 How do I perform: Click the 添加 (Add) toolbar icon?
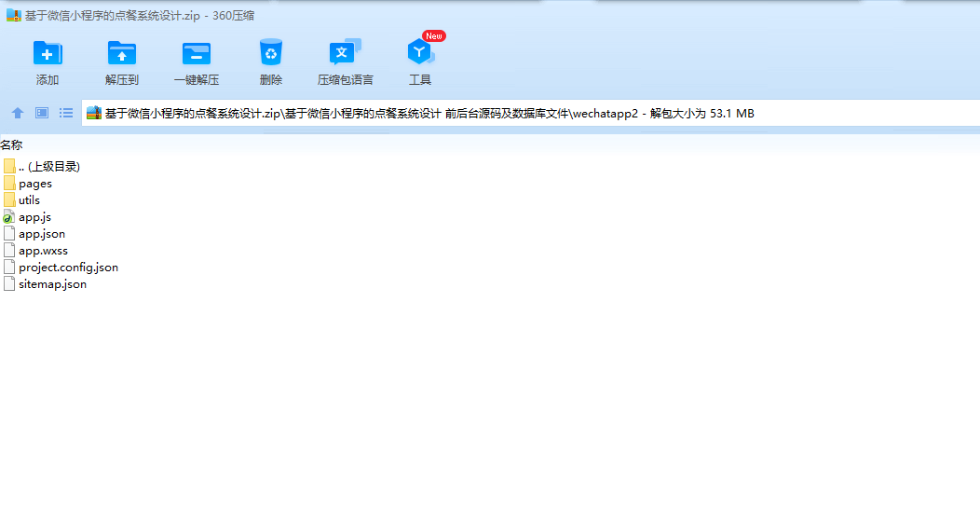pyautogui.click(x=47, y=54)
